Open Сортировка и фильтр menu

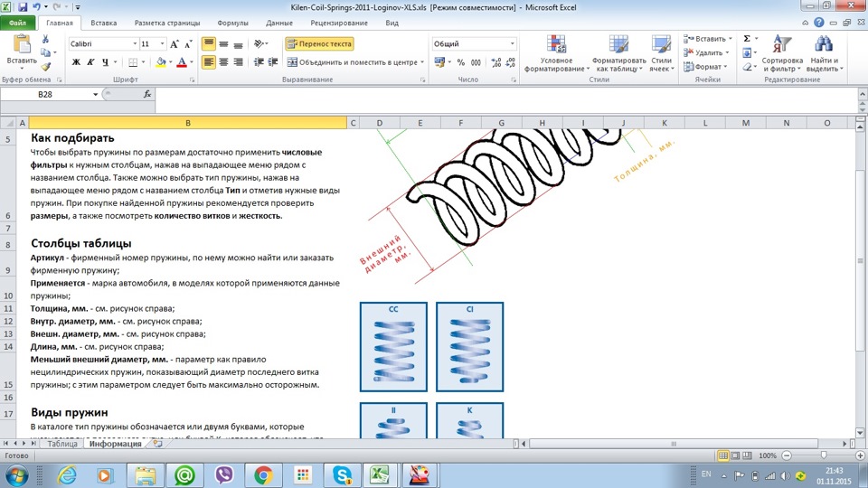(x=782, y=53)
